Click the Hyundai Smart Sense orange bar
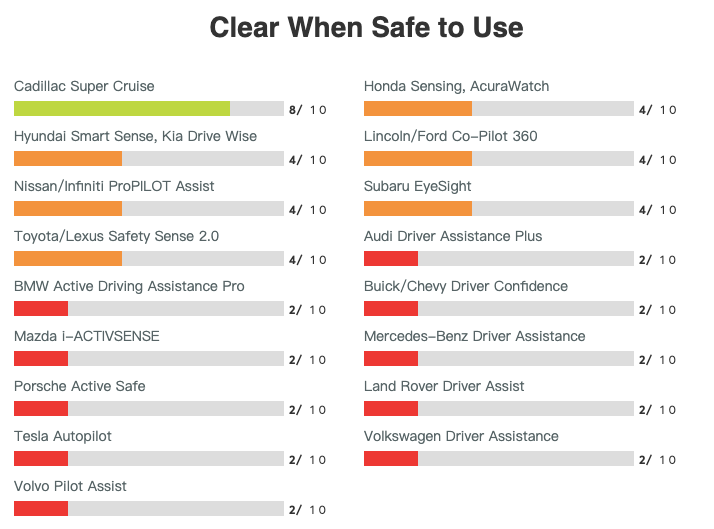Screen dimensions: 714x529 (x=68, y=159)
